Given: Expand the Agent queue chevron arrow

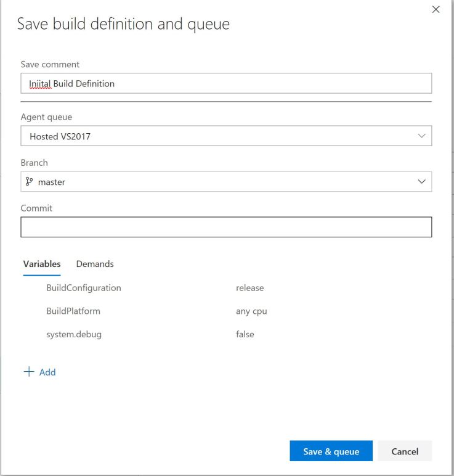Looking at the screenshot, I should 421,136.
